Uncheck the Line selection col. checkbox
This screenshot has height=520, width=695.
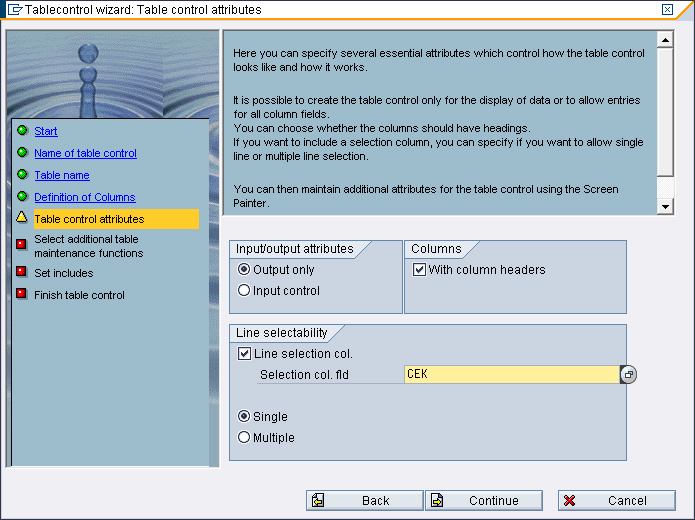[245, 354]
